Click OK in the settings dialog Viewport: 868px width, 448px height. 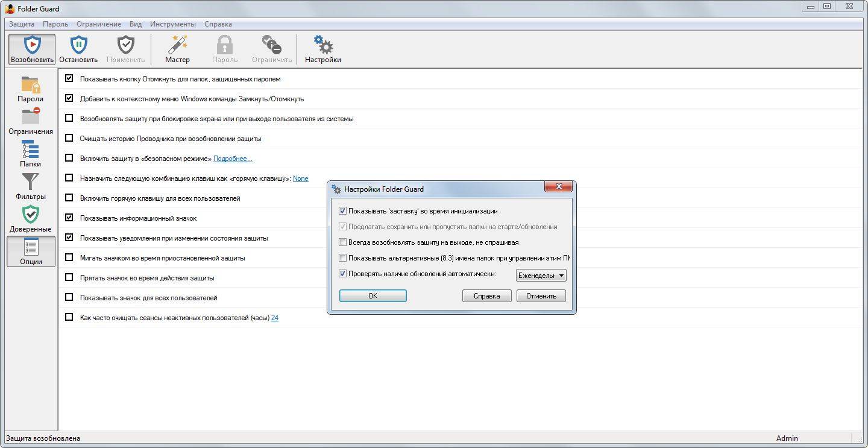373,295
